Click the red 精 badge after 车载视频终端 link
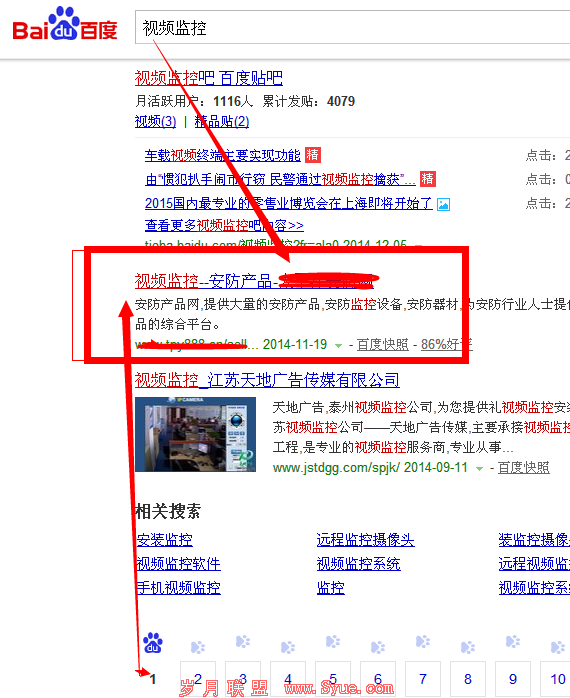The width and height of the screenshot is (570, 698). (313, 155)
